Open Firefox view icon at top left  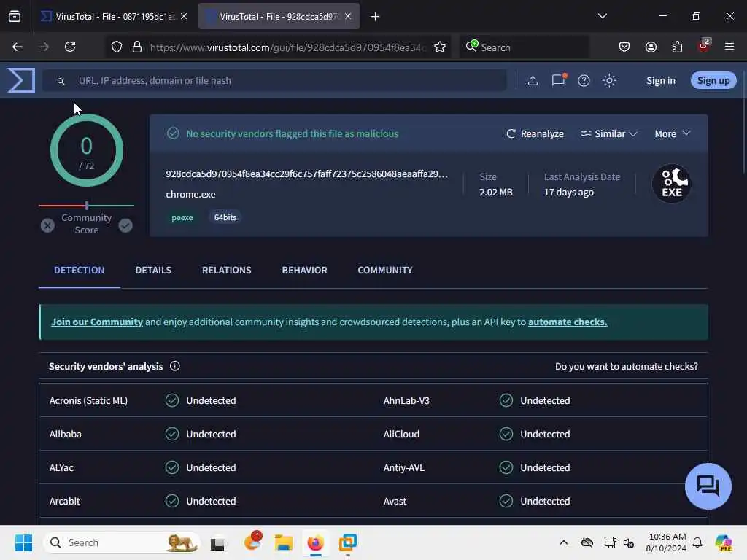[15, 17]
